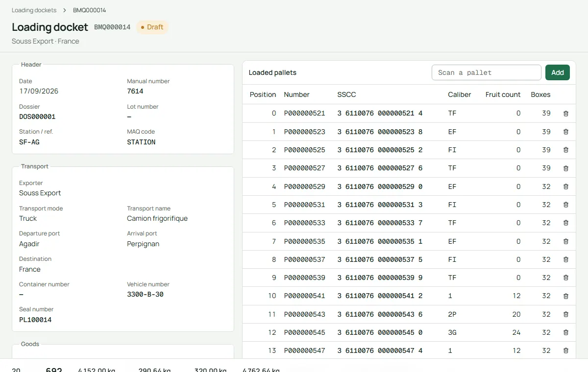This screenshot has height=372, width=588.
Task: Delete pallet P000000547 with its trash icon
Action: (x=566, y=350)
